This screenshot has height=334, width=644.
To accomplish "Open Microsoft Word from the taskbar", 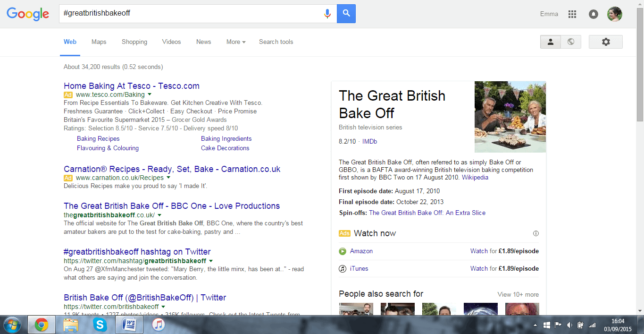I will pyautogui.click(x=129, y=325).
